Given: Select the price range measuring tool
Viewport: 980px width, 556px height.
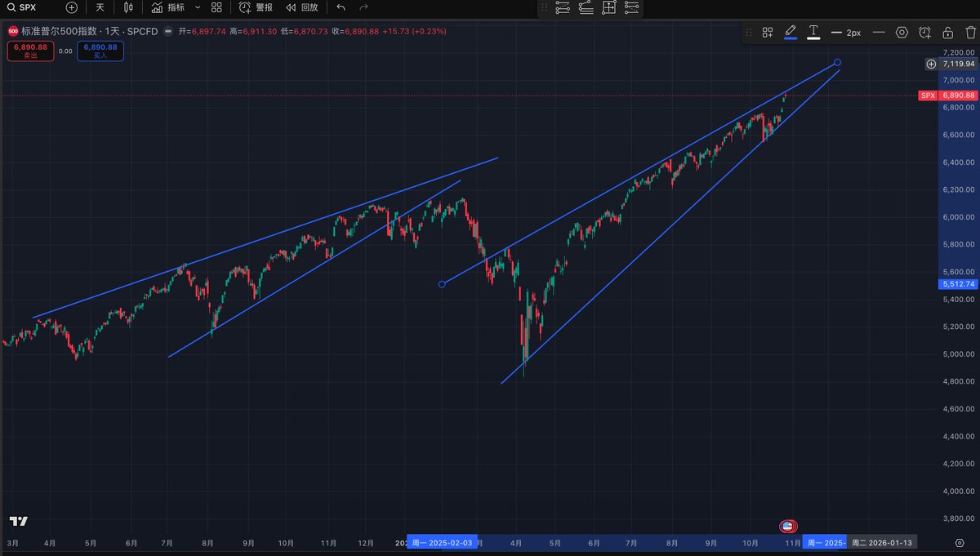Looking at the screenshot, I should tap(608, 8).
